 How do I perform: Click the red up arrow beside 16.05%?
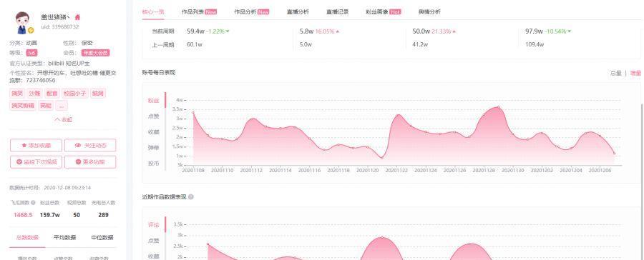click(x=338, y=31)
